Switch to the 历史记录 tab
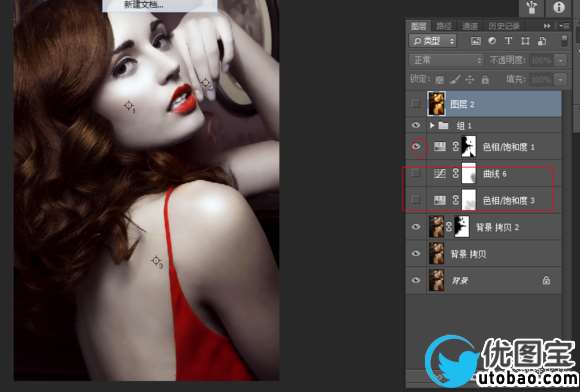580x392 pixels. [504, 26]
